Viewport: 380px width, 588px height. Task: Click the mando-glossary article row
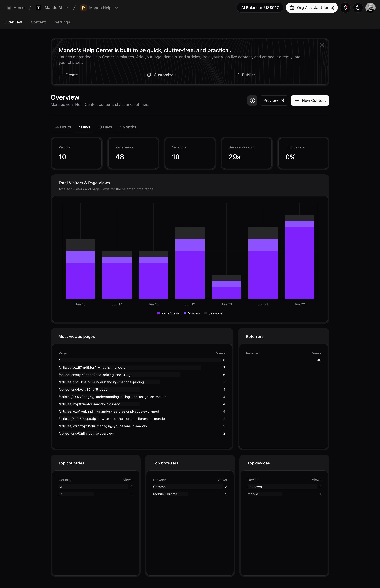click(142, 404)
